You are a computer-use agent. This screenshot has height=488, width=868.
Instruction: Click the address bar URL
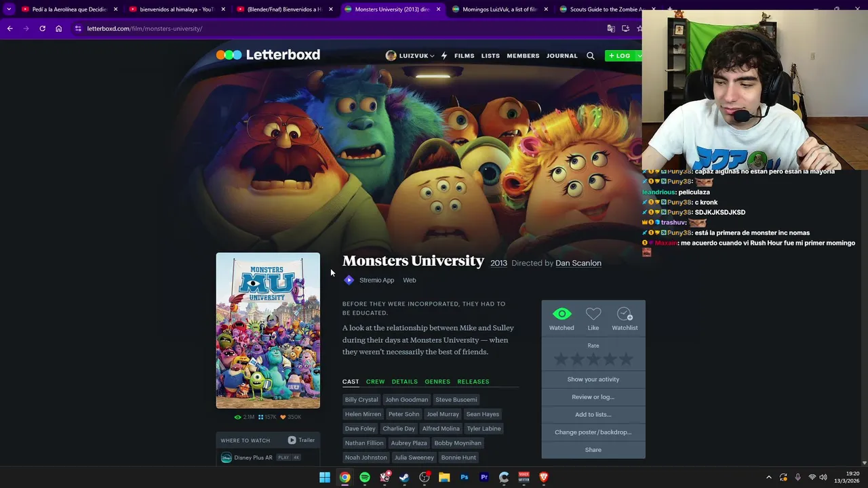point(144,28)
